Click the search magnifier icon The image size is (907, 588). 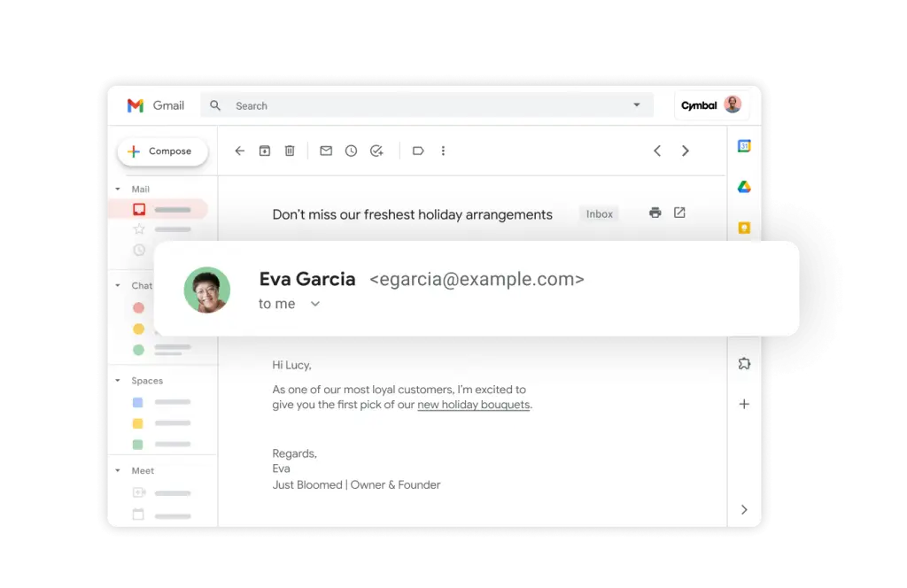point(215,105)
